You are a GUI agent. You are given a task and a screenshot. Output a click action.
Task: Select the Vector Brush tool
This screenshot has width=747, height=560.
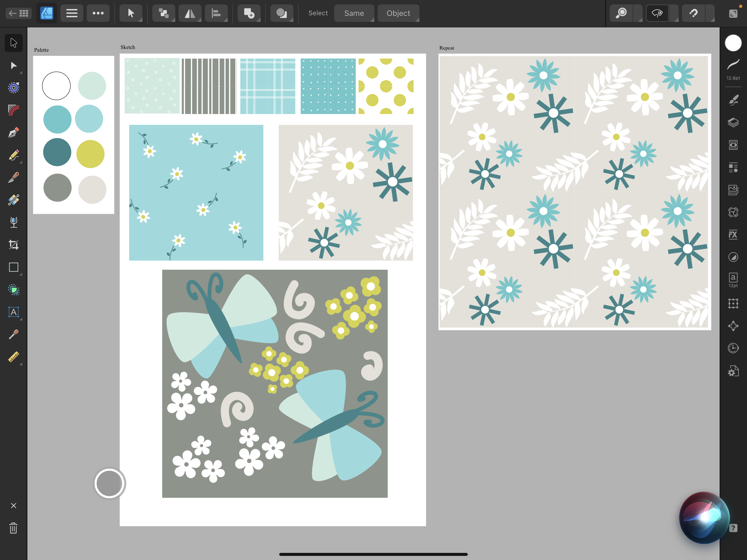point(13,177)
